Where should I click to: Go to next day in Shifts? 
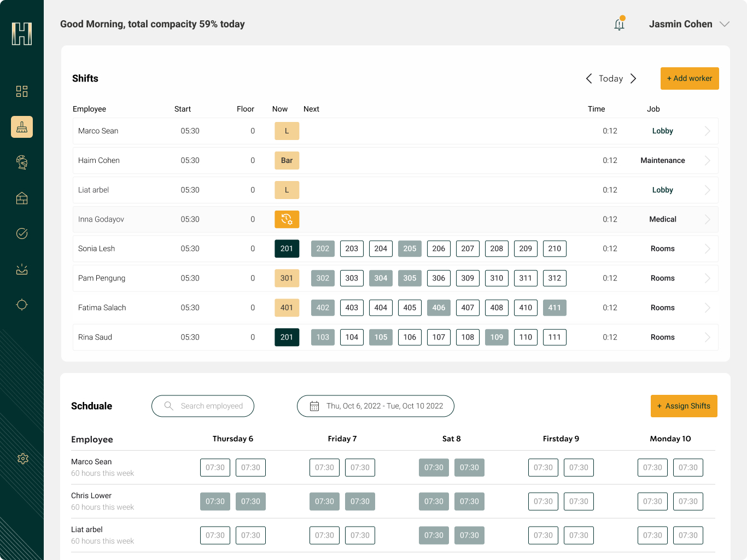tap(633, 78)
